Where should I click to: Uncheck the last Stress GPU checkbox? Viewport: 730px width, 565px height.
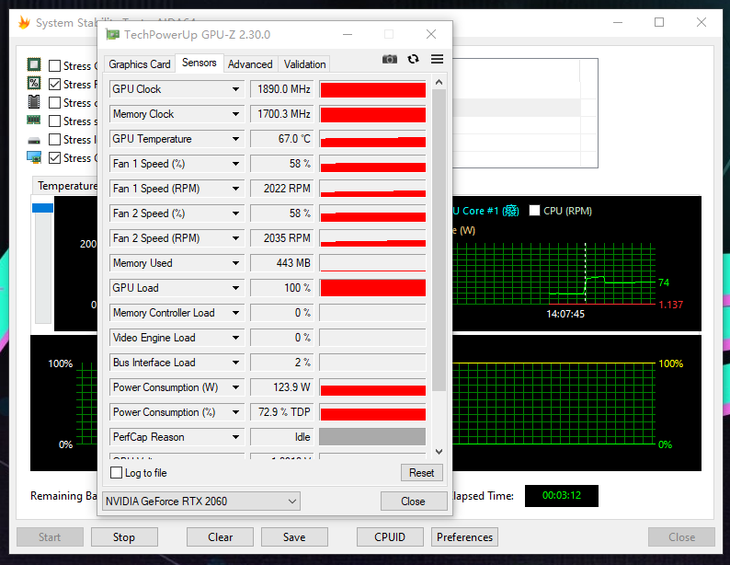(x=55, y=158)
